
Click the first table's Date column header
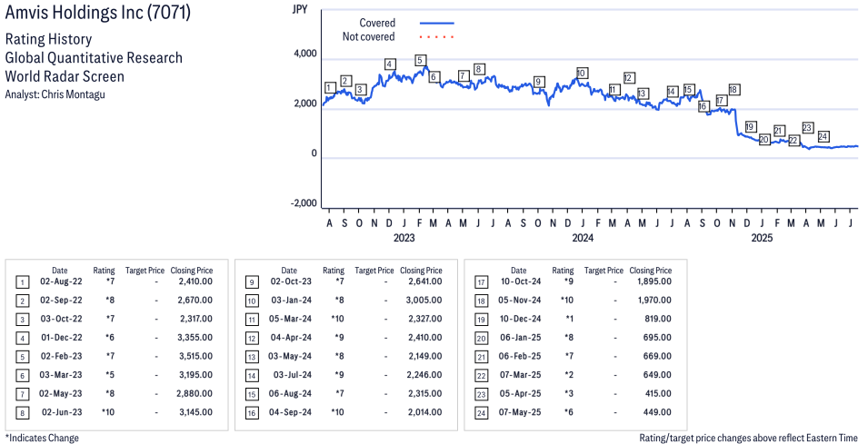pos(60,271)
